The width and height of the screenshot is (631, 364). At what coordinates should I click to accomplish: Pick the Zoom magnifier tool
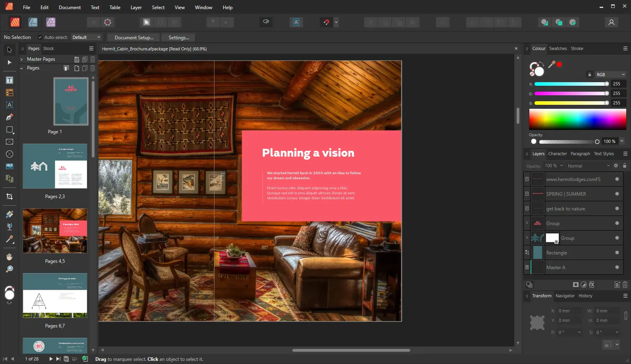click(10, 269)
